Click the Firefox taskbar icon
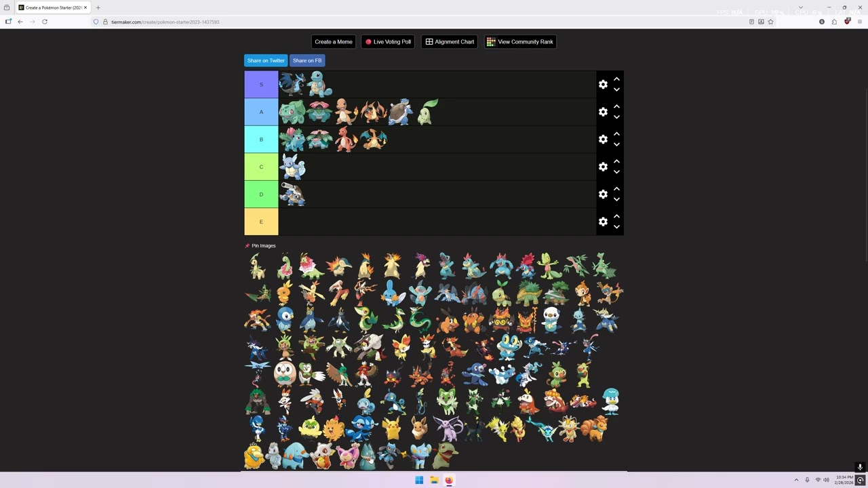The width and height of the screenshot is (868, 488). [x=449, y=480]
